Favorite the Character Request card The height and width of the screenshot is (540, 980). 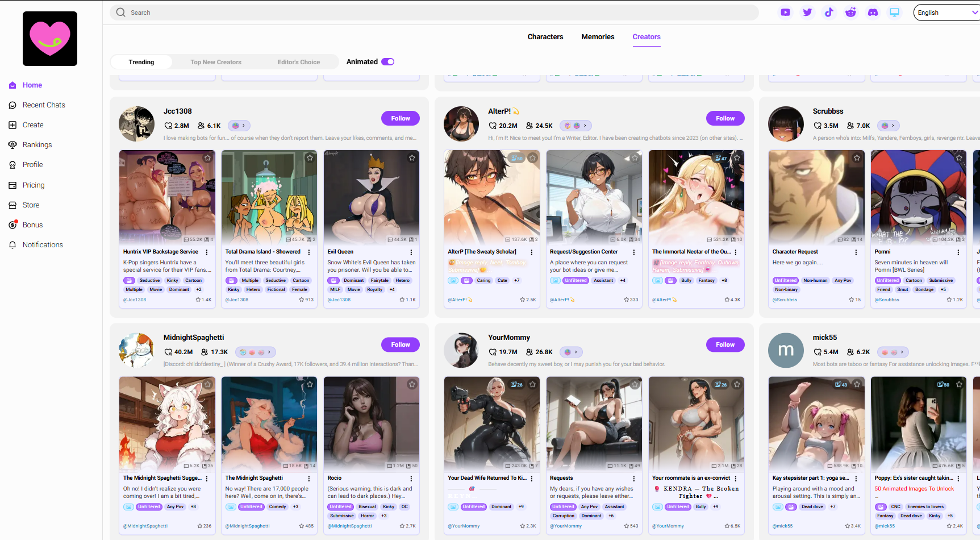point(857,158)
